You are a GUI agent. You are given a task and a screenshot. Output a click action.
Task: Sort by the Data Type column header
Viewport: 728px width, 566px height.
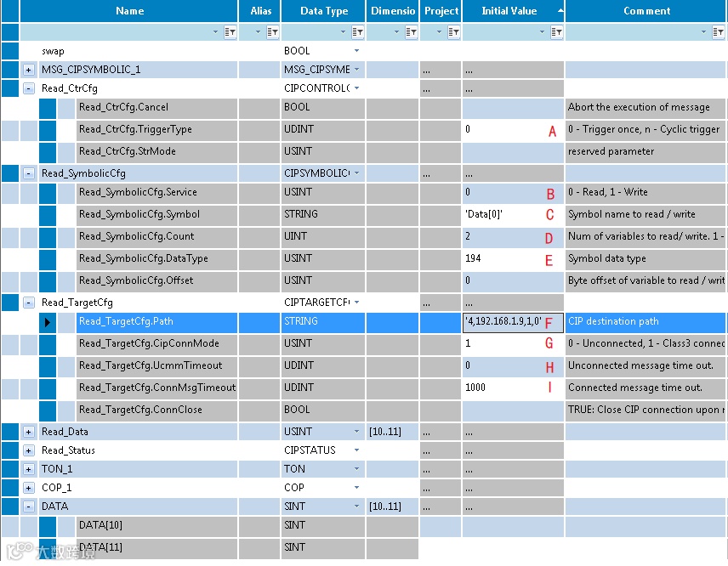[324, 11]
